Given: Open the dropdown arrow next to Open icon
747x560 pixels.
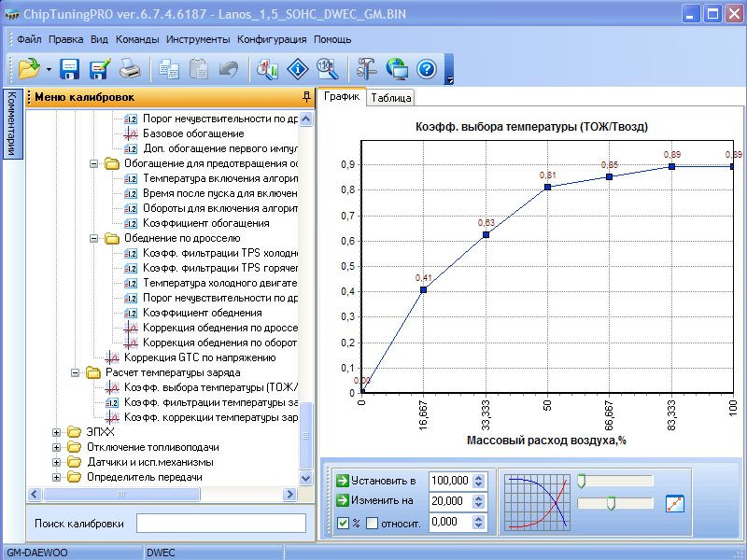Looking at the screenshot, I should (48, 69).
